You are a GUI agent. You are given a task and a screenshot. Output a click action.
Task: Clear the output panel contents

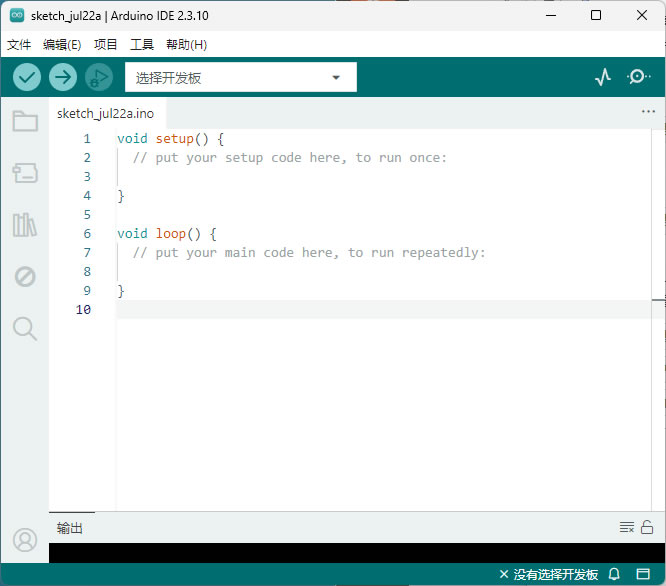(x=626, y=527)
